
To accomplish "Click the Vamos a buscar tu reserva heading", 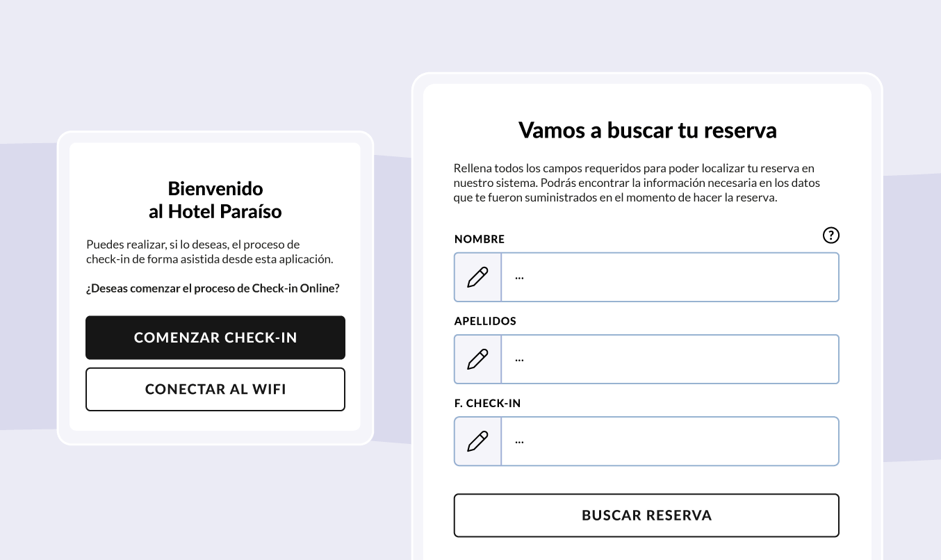I will (x=647, y=130).
